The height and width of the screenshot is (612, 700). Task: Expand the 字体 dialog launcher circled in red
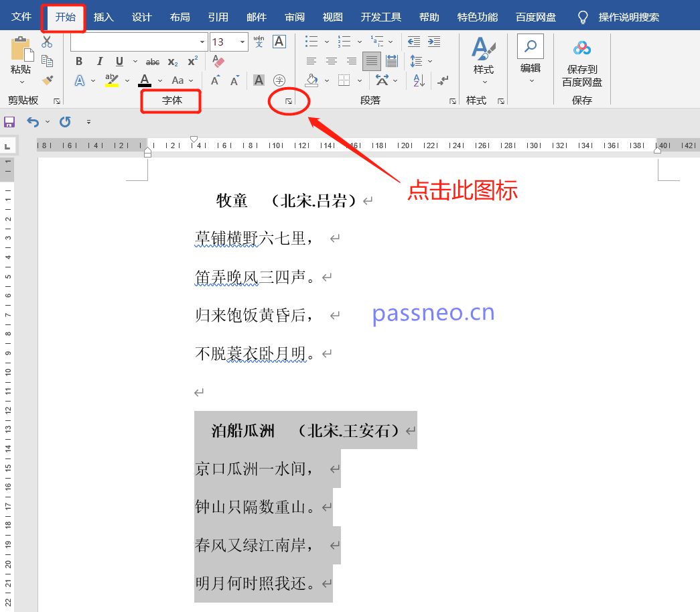[288, 103]
